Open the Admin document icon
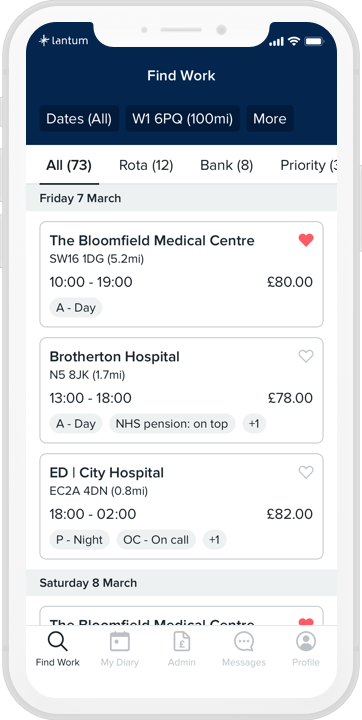The width and height of the screenshot is (362, 720). tap(181, 641)
